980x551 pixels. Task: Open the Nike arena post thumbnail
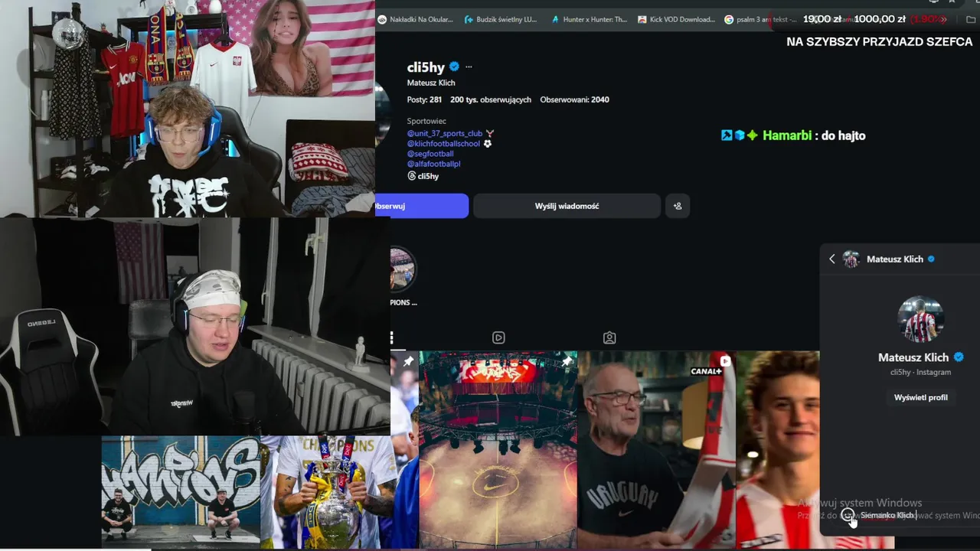coord(498,450)
